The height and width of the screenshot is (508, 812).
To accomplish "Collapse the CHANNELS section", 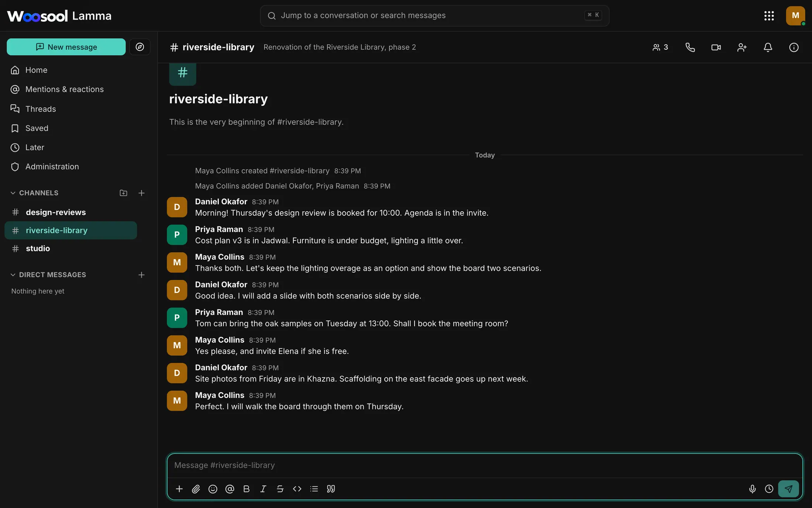I will point(34,193).
